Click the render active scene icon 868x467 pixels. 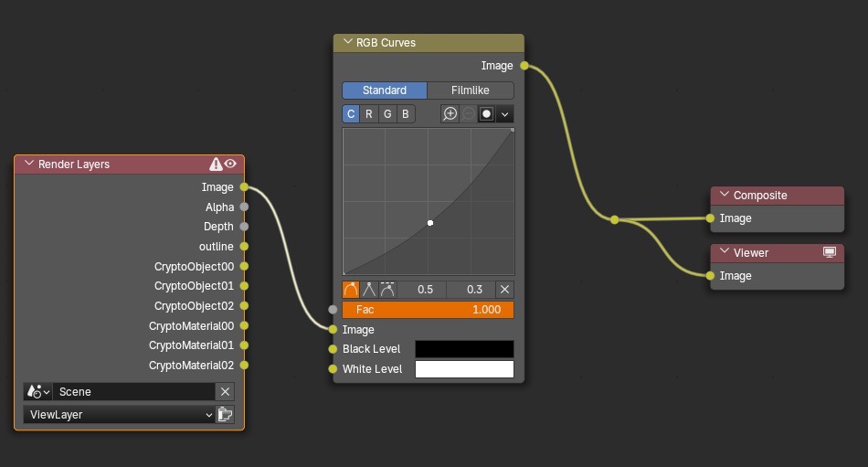click(x=226, y=414)
